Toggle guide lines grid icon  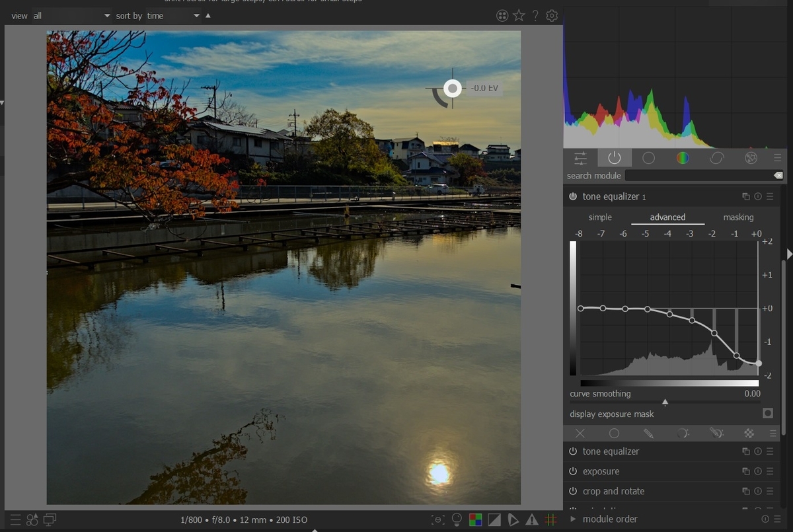click(550, 520)
